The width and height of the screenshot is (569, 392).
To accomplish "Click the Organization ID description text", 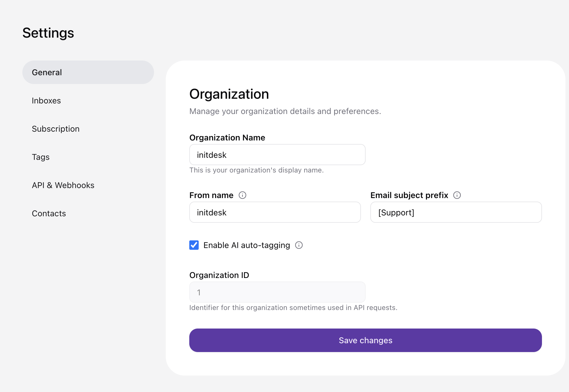I will coord(293,308).
